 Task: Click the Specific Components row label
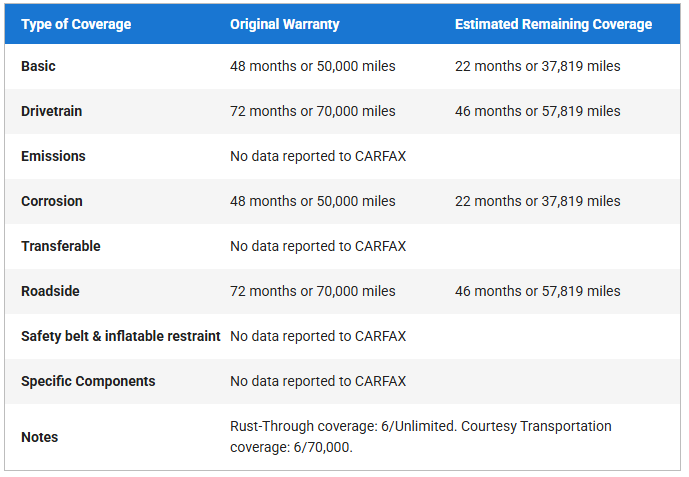pyautogui.click(x=88, y=381)
